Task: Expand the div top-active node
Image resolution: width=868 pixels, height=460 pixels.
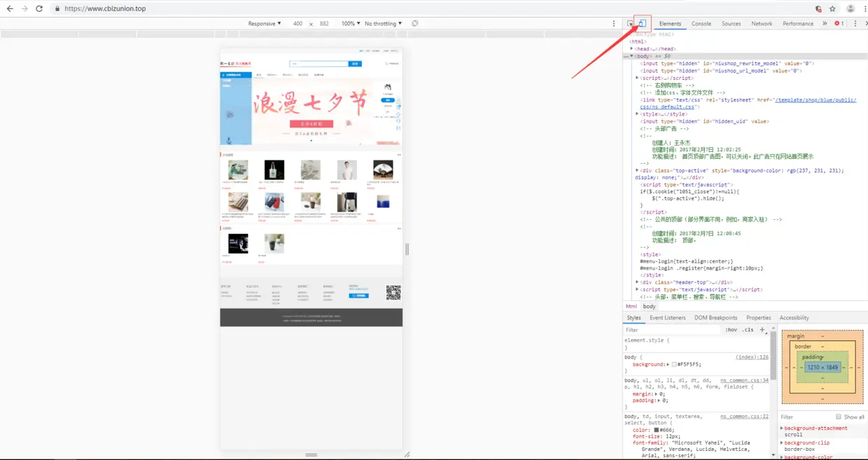Action: point(637,170)
